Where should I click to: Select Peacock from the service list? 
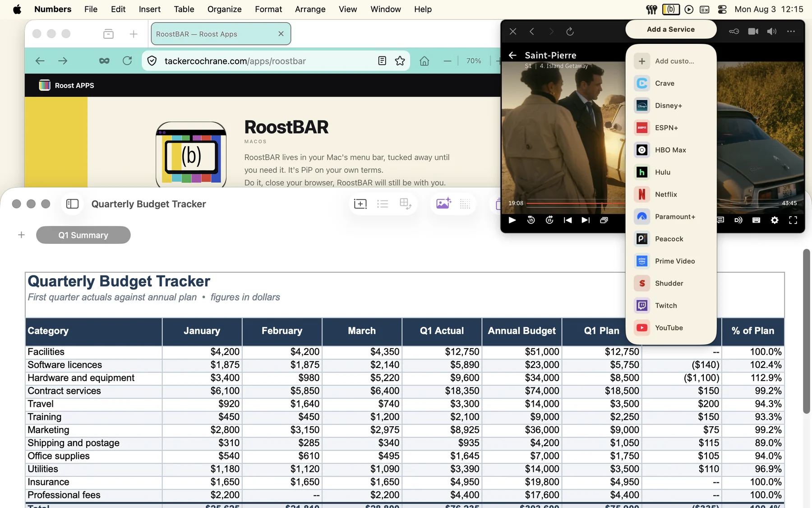click(671, 239)
